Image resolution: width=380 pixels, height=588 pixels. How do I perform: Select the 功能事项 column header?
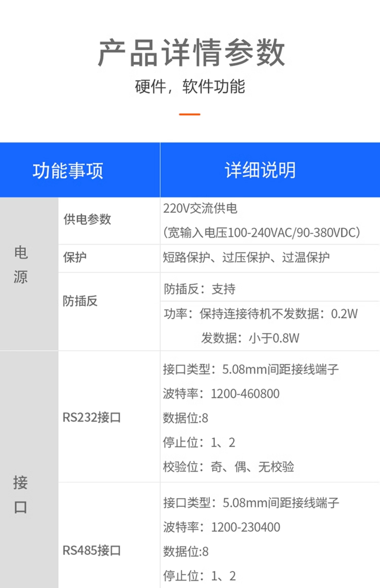68,171
